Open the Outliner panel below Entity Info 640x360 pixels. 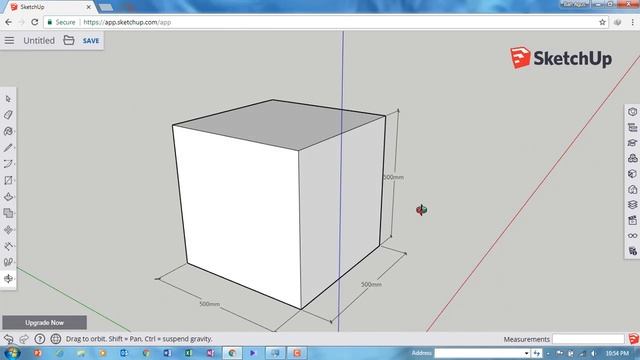[x=632, y=127]
